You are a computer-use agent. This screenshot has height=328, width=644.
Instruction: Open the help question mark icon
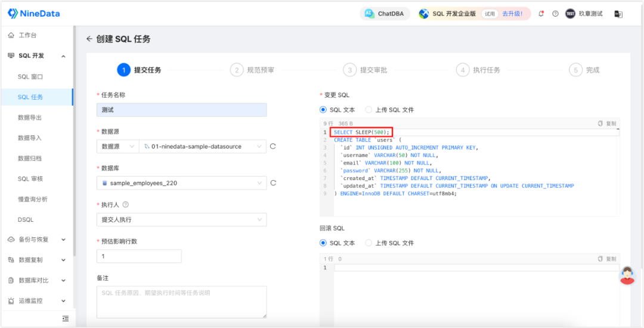555,14
